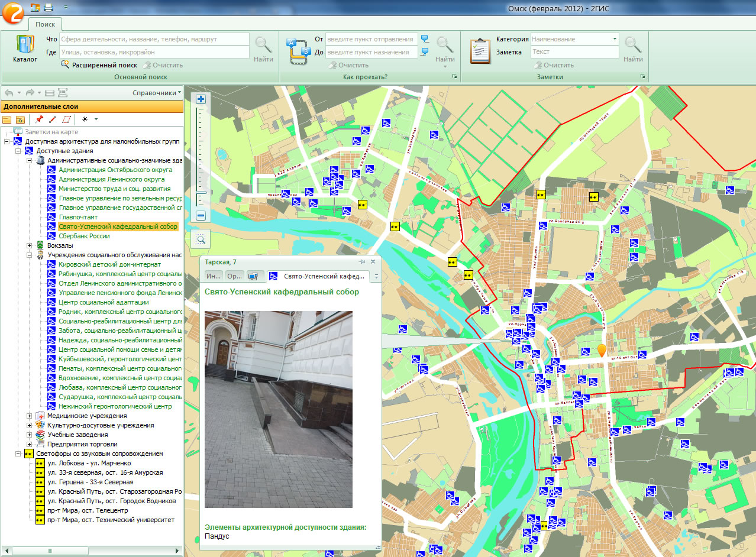The image size is (756, 557).
Task: Select пр-т Мира, ост. Телецентр item
Action: [x=88, y=510]
